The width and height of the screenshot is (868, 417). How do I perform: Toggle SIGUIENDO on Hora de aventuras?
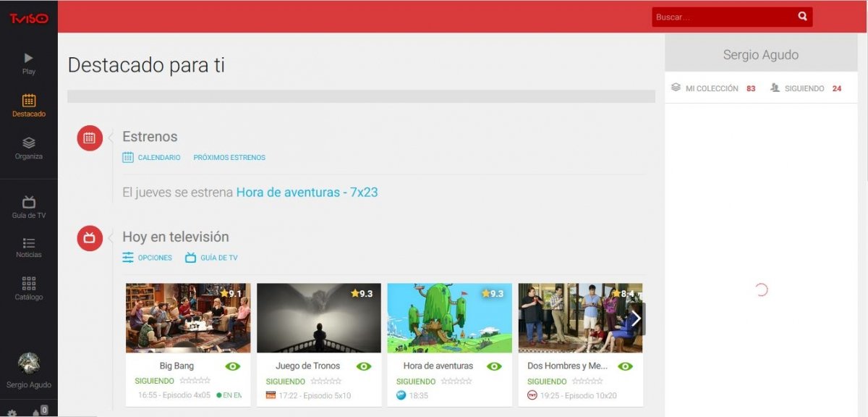pos(416,382)
